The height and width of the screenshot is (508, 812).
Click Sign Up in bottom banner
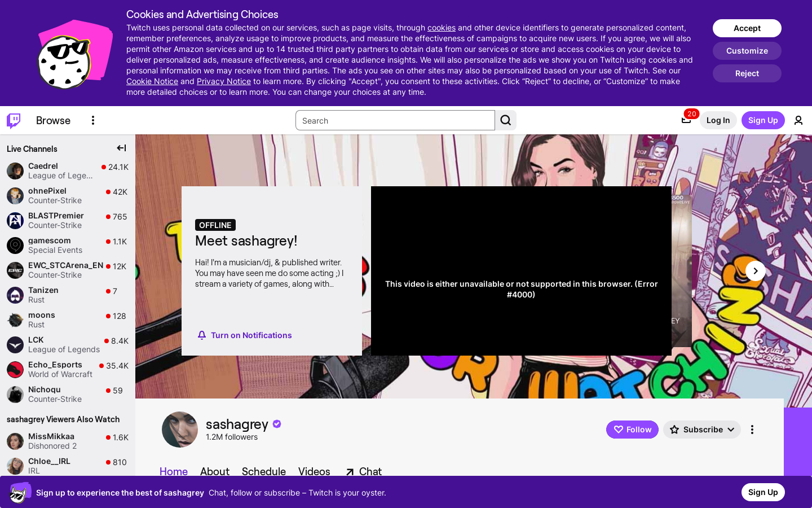(763, 492)
